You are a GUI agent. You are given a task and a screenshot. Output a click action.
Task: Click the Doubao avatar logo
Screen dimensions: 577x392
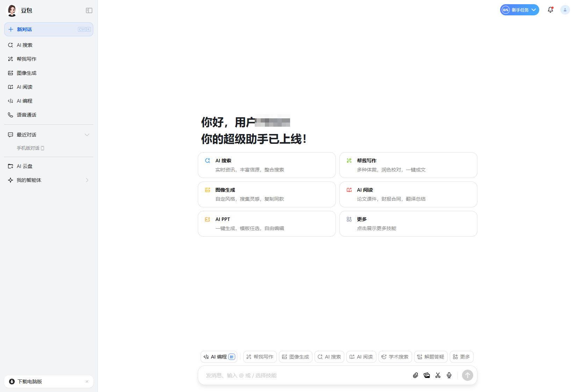click(x=12, y=10)
